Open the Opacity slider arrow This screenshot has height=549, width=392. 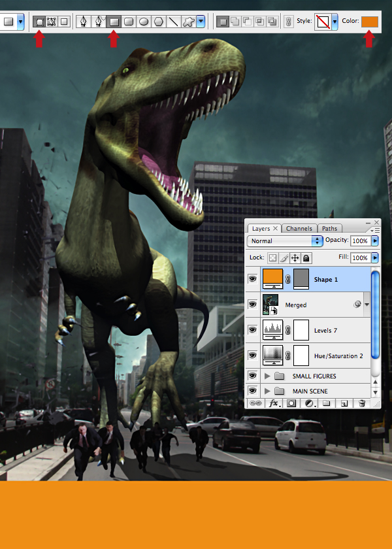coord(375,241)
